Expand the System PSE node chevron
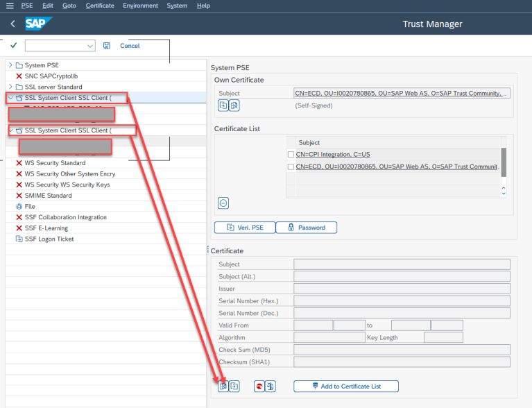The height and width of the screenshot is (408, 532). pos(10,65)
